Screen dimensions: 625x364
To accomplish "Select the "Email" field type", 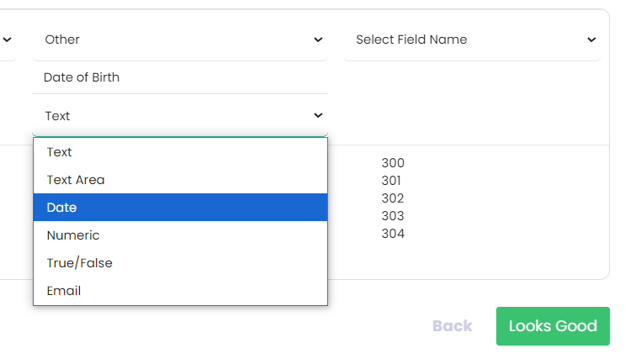I will 64,291.
